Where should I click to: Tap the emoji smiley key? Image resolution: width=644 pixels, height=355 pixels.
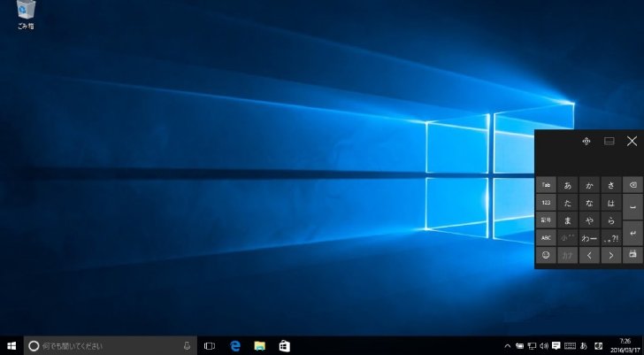[x=546, y=255]
